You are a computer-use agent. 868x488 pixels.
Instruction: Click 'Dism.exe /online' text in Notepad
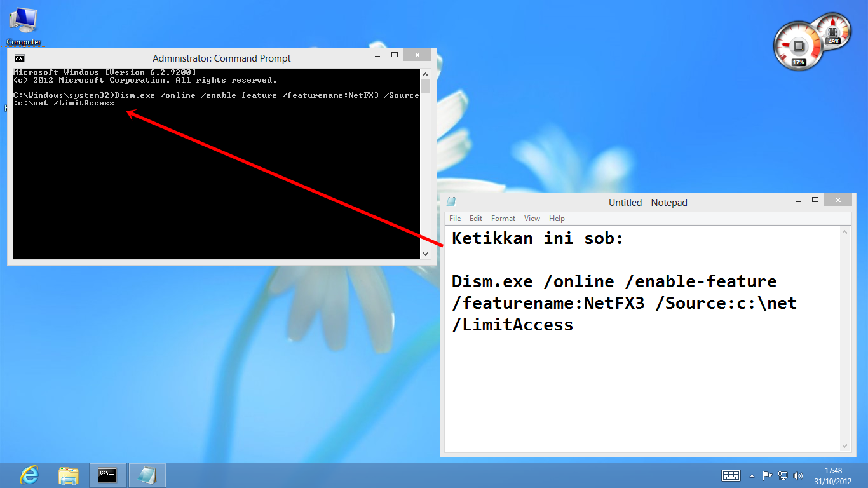pyautogui.click(x=533, y=281)
